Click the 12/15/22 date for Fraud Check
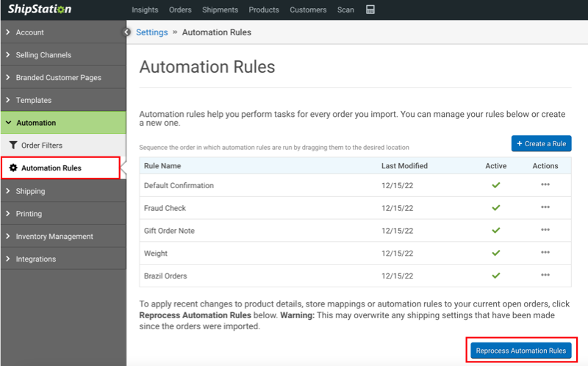 coord(397,208)
